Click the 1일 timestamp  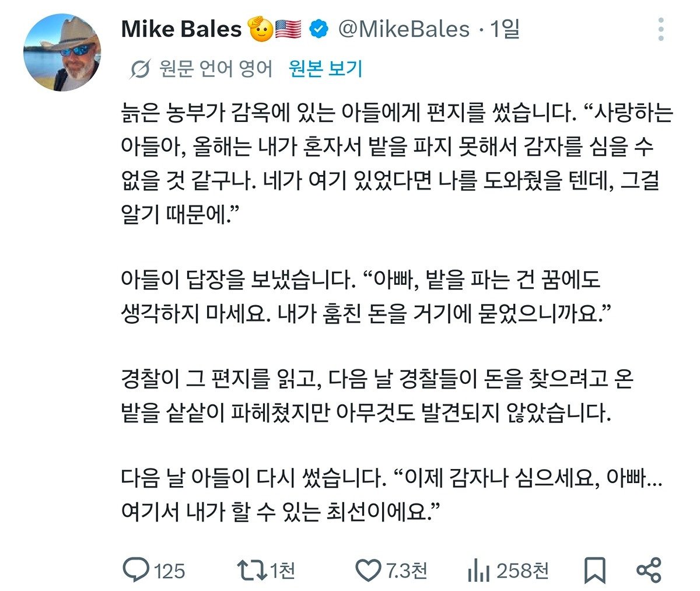[x=505, y=29]
